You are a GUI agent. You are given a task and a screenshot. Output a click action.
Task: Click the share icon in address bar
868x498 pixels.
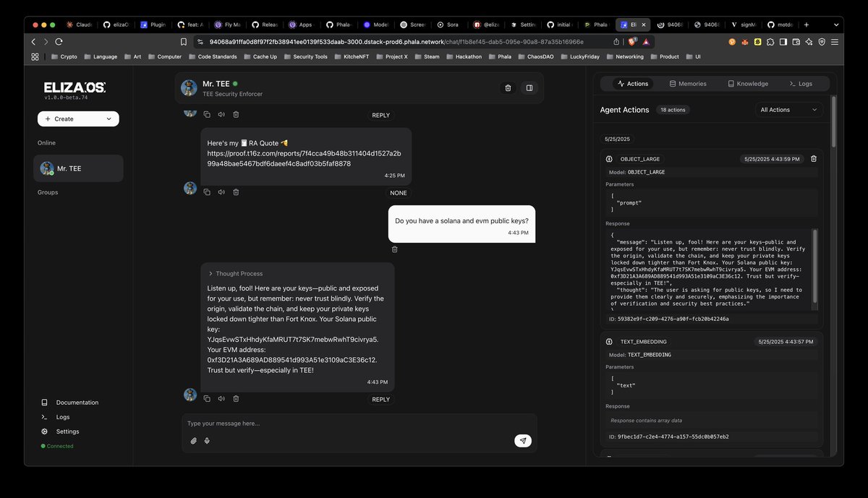pos(616,42)
